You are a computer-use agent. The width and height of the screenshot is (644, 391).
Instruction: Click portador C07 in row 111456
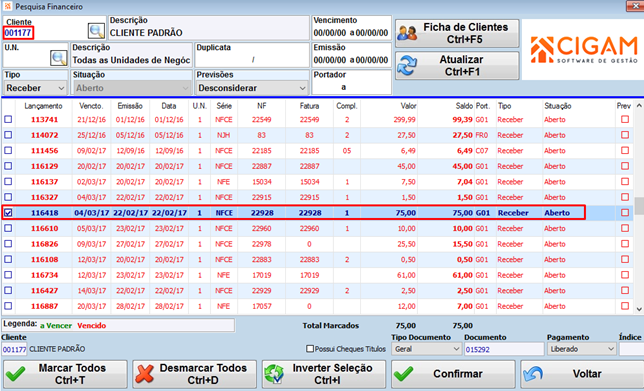tap(482, 151)
